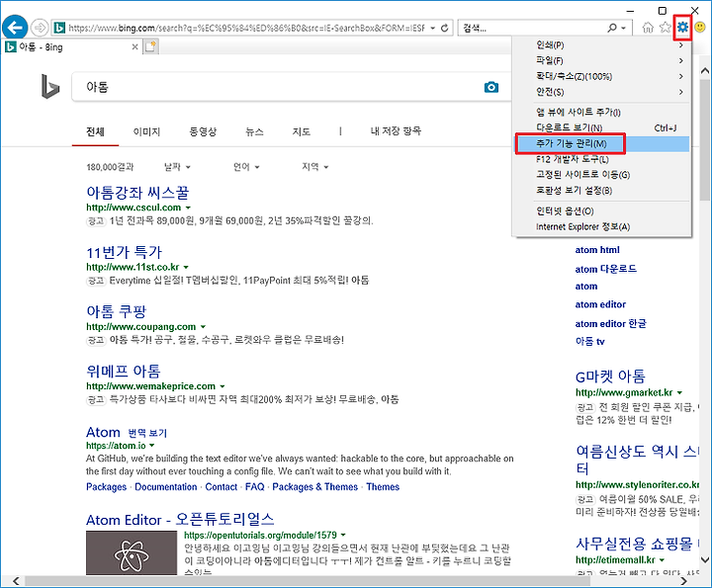Select Internet Explorer 정보(A) menu item
The image size is (712, 588).
point(602,227)
